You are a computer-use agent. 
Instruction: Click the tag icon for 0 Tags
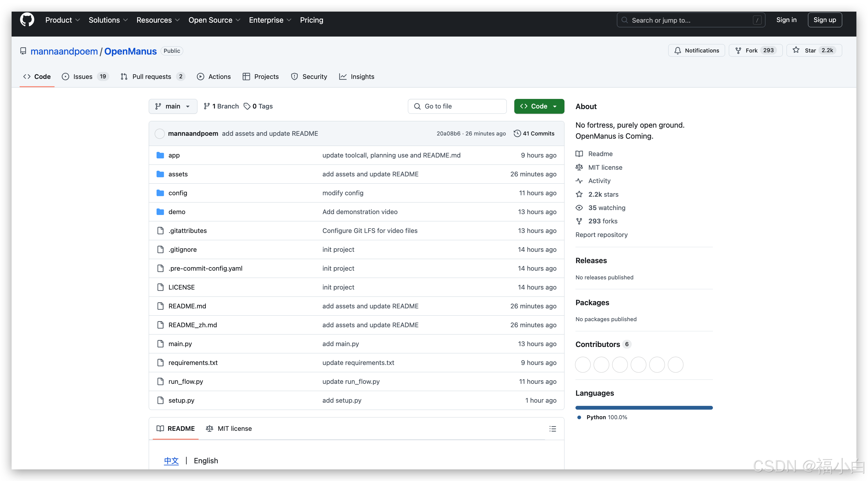pyautogui.click(x=247, y=106)
